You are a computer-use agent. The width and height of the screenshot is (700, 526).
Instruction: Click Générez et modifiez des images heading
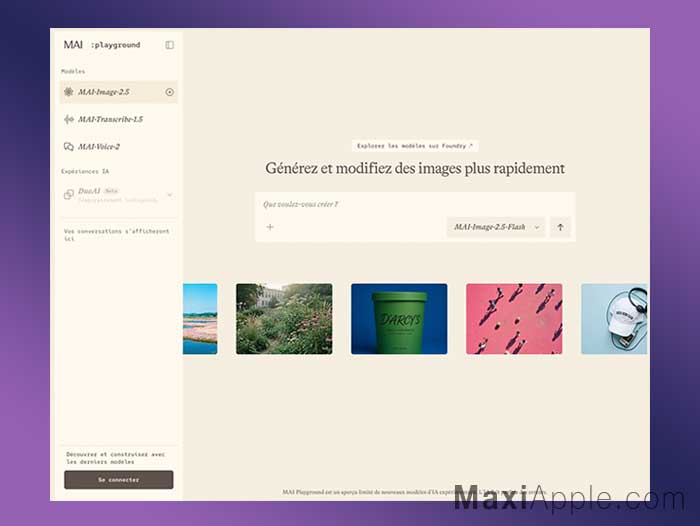[415, 168]
